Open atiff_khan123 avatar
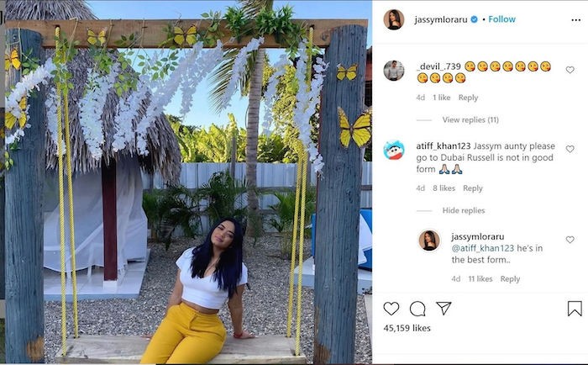588x365 pixels. pyautogui.click(x=394, y=150)
